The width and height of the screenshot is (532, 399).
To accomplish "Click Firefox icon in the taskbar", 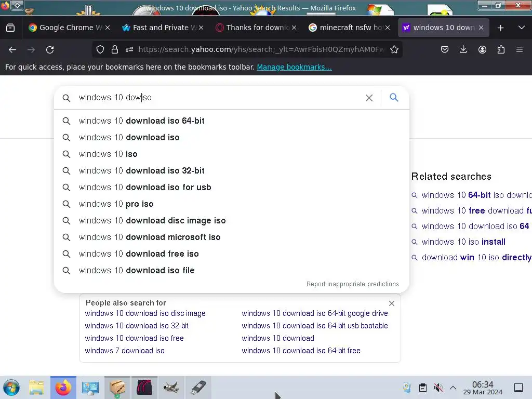I will [x=63, y=388].
